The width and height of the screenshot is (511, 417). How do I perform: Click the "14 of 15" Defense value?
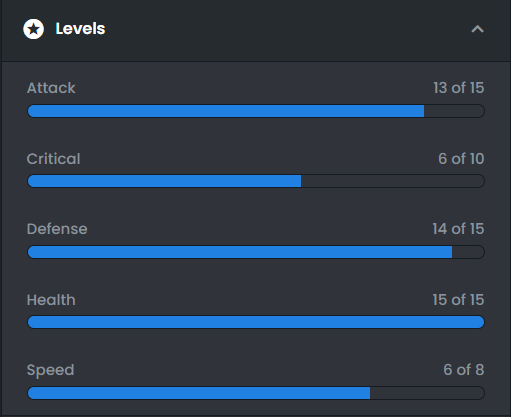click(458, 229)
